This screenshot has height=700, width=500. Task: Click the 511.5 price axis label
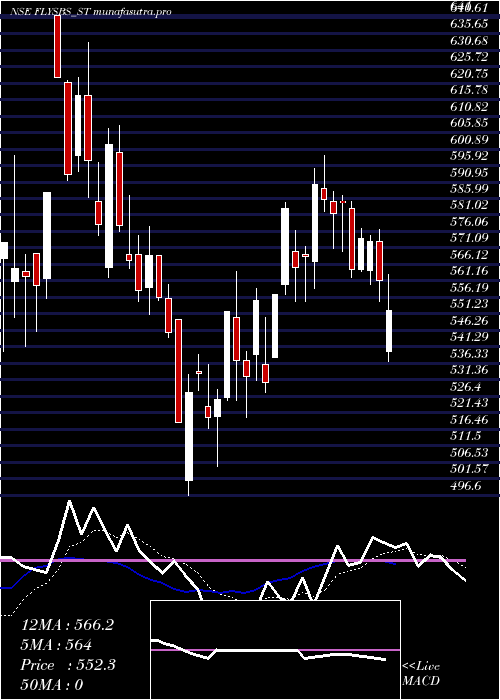point(466,436)
